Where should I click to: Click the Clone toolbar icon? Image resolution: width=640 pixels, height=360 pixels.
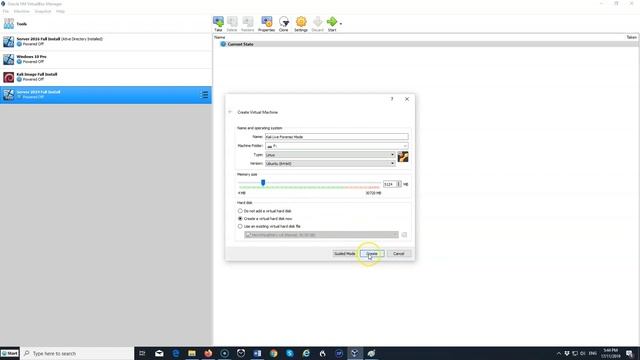coord(284,24)
